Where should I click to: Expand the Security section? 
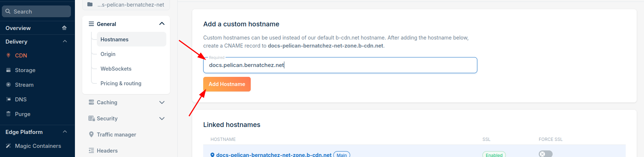pos(162,119)
